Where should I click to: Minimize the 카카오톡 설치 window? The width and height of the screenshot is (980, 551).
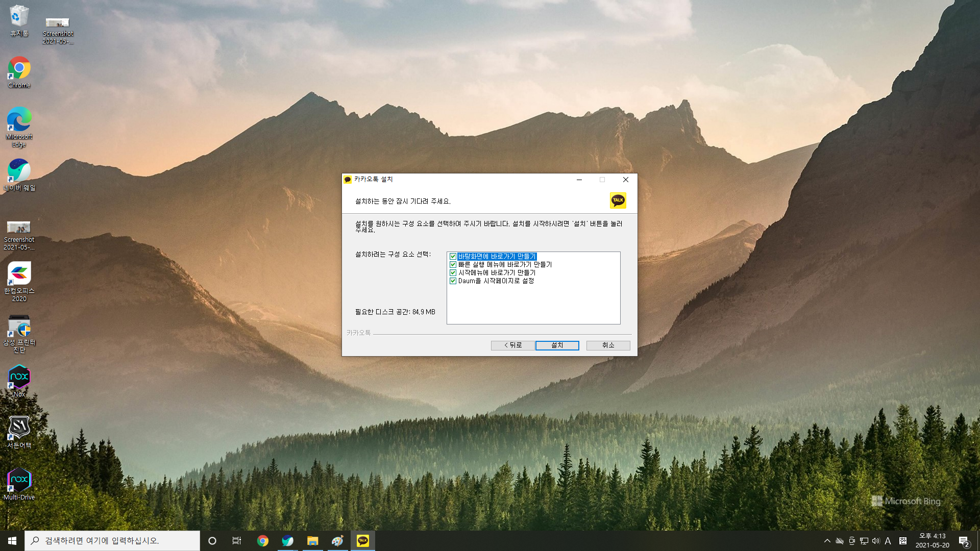(579, 180)
